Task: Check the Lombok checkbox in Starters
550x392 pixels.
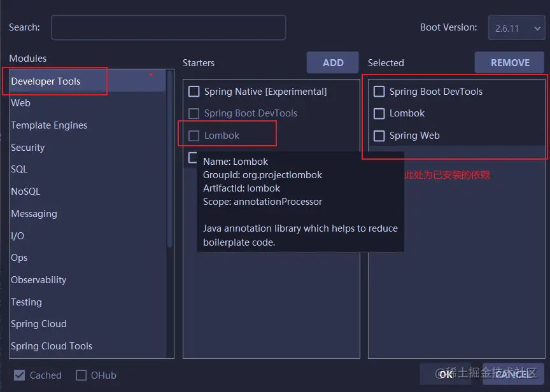Action: (194, 136)
